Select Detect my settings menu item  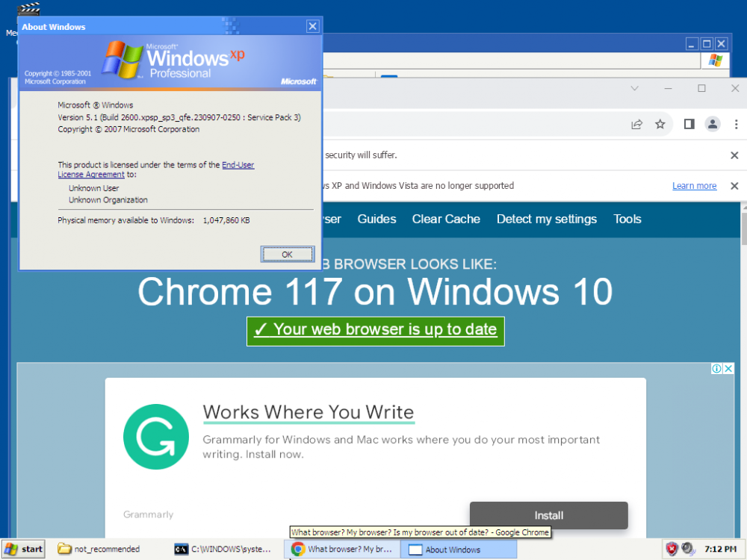[x=547, y=219]
